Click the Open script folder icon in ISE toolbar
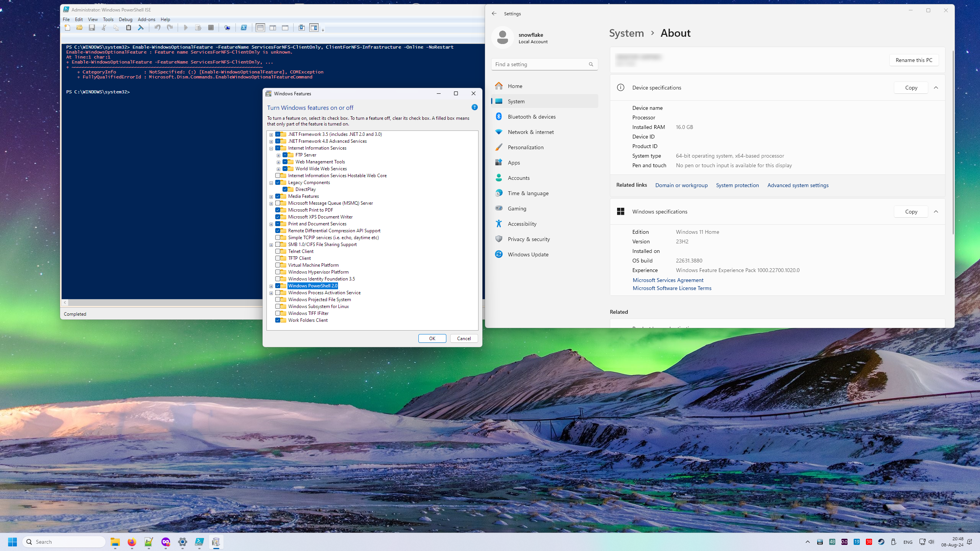980x551 pixels. coord(80,28)
